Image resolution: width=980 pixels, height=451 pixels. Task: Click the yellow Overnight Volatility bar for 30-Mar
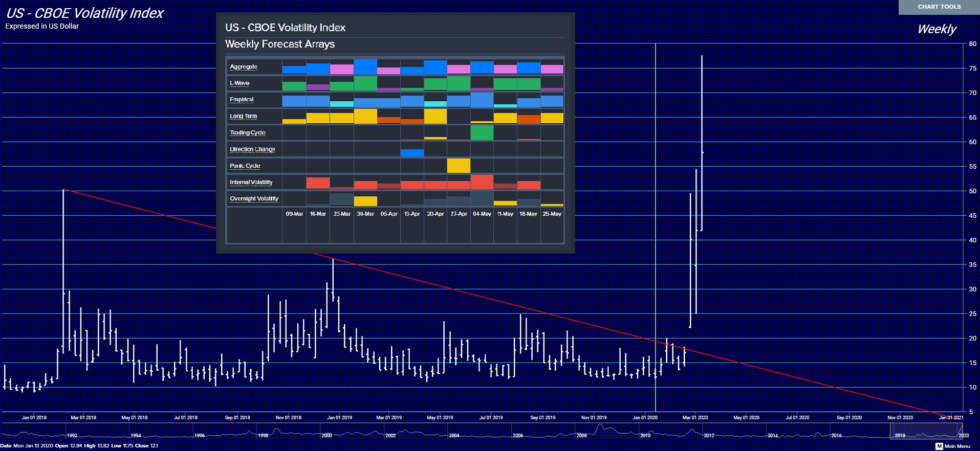pyautogui.click(x=365, y=201)
